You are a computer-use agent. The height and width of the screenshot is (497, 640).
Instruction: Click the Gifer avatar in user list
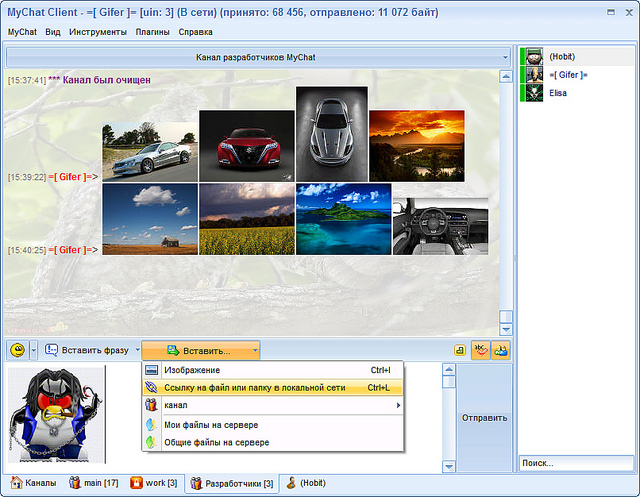pyautogui.click(x=534, y=75)
